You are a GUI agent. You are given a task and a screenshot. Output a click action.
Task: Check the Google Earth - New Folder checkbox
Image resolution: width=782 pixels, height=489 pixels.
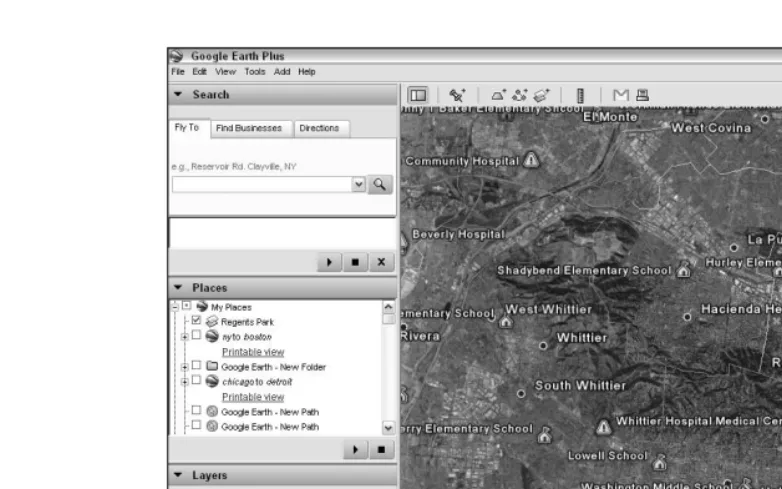tap(196, 365)
